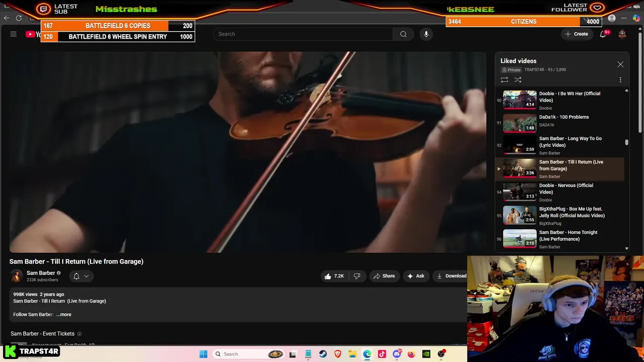Viewport: 644px width, 362px height.
Task: Toggle playlist shuffle
Action: tap(518, 80)
